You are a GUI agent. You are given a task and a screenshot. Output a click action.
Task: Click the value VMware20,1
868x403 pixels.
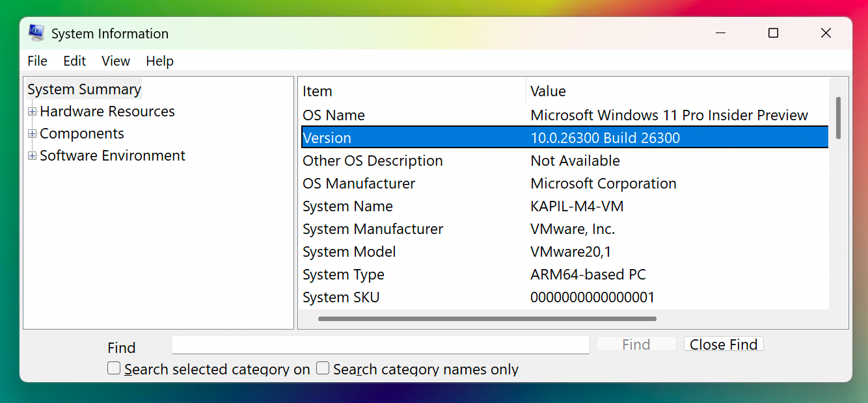coord(571,252)
